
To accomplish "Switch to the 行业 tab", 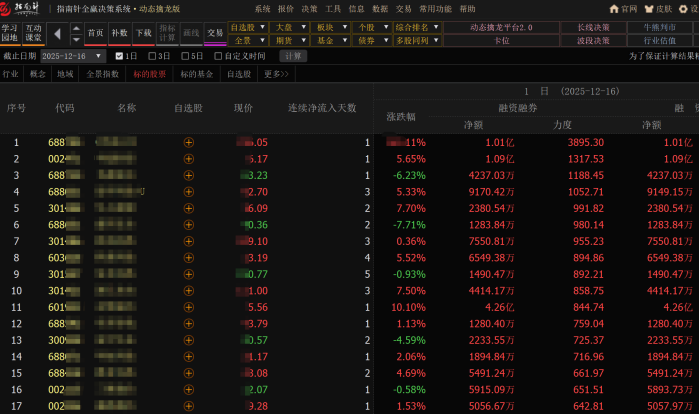I will (11, 74).
